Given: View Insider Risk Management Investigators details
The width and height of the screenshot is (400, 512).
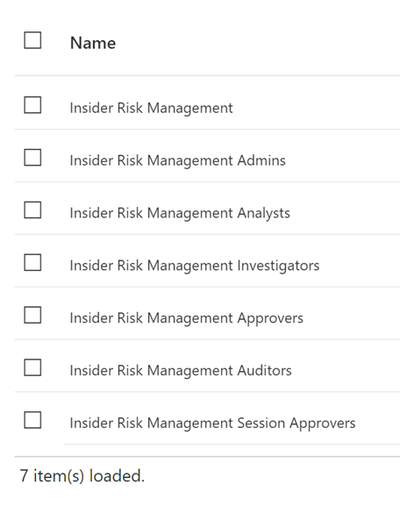Looking at the screenshot, I should [x=195, y=266].
